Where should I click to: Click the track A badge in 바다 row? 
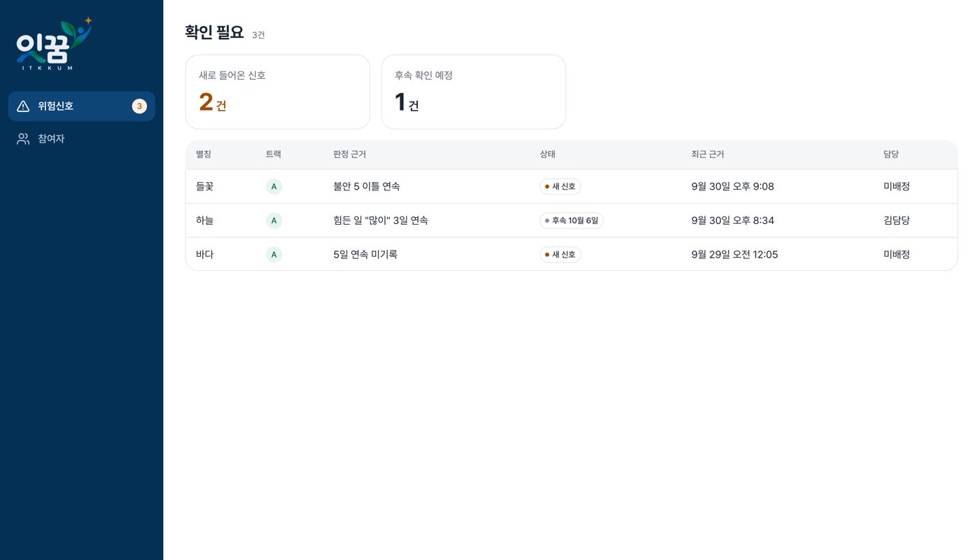click(274, 255)
